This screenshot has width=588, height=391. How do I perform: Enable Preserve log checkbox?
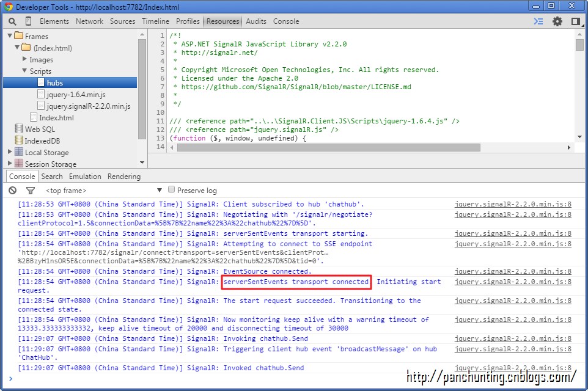(171, 189)
